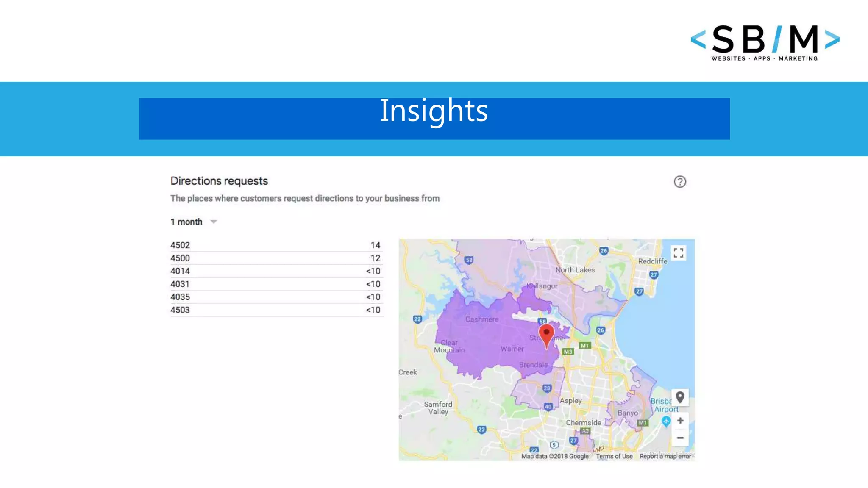This screenshot has width=868, height=488.
Task: Click the Directions requests heading
Action: (219, 181)
